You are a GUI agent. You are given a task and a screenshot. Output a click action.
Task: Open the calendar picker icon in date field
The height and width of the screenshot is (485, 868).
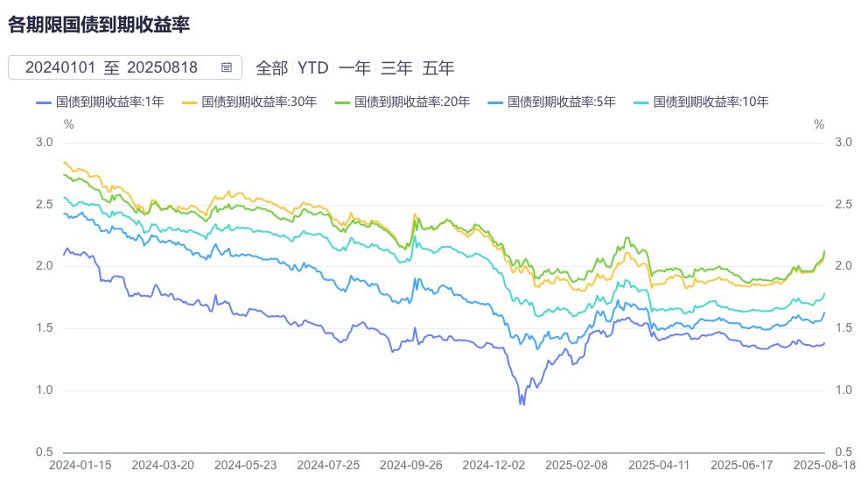[227, 67]
